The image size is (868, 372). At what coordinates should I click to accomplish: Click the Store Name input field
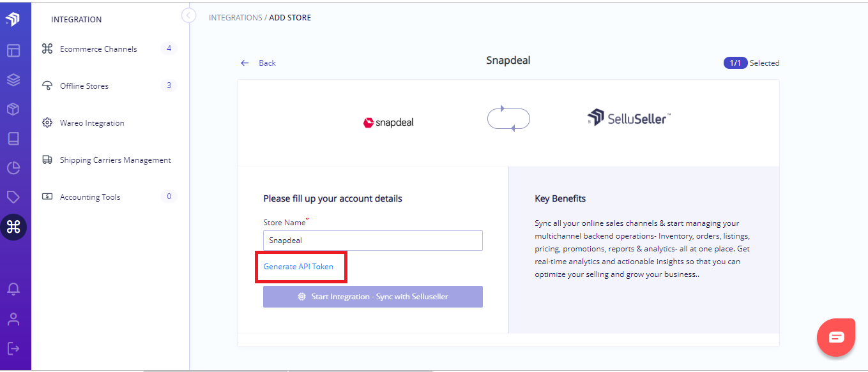(373, 241)
